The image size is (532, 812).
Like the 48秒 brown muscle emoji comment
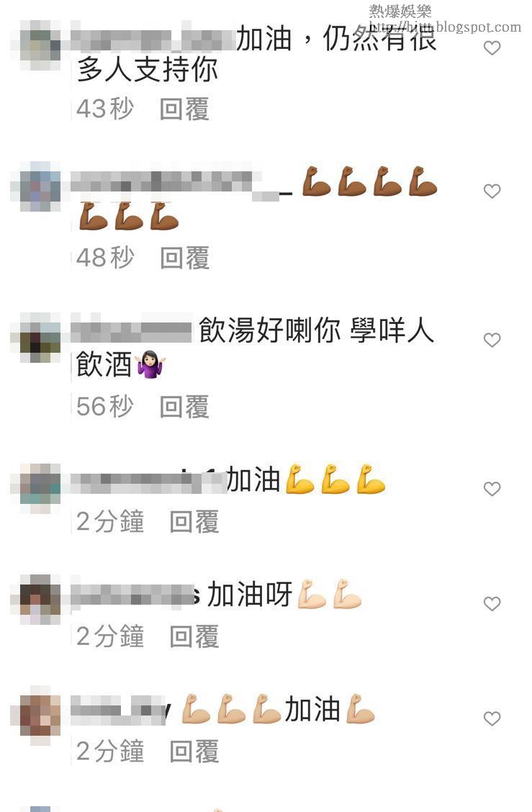click(x=492, y=191)
